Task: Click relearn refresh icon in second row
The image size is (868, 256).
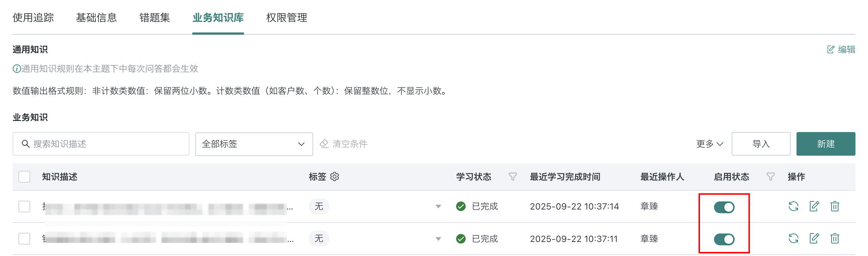Action: (793, 239)
